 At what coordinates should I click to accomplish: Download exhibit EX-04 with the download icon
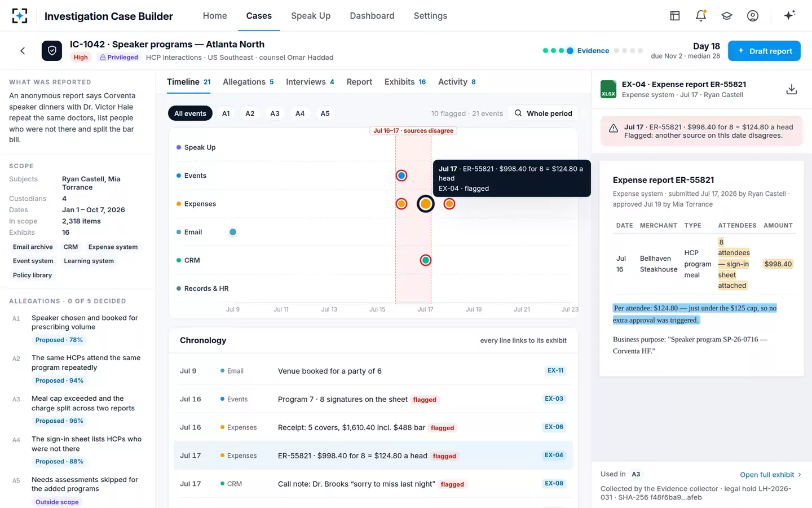click(x=792, y=89)
